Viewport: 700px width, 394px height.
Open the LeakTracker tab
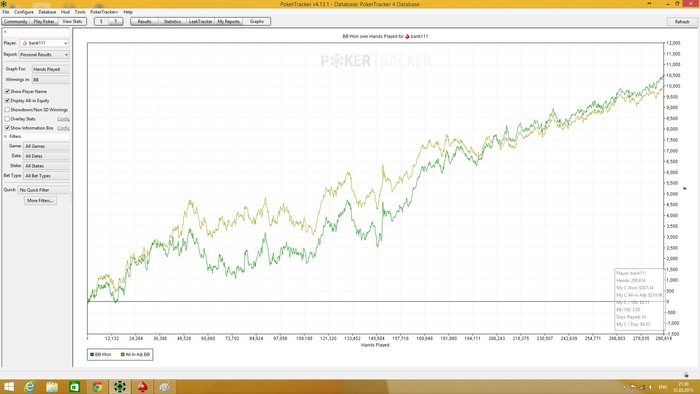(200, 21)
